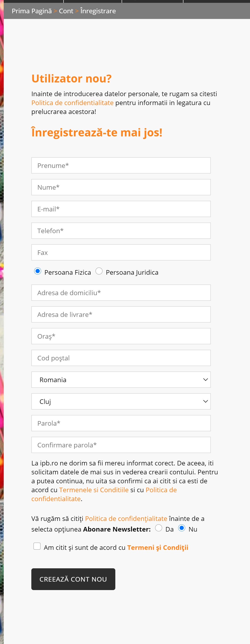Click the CREEAZĂ CONT NOU button
The image size is (250, 644).
(x=73, y=579)
